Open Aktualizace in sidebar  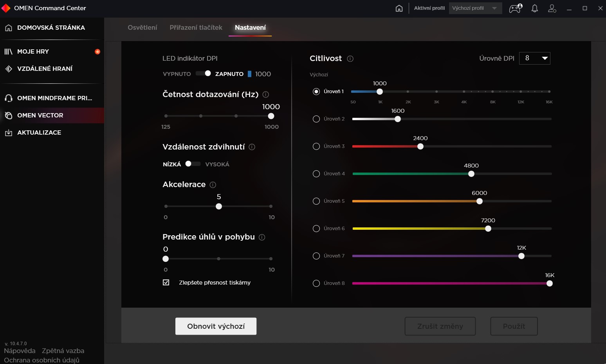[x=52, y=133]
